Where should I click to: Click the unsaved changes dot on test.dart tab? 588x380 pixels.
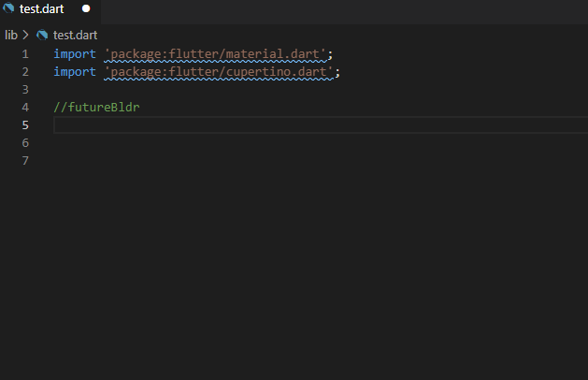pos(86,8)
